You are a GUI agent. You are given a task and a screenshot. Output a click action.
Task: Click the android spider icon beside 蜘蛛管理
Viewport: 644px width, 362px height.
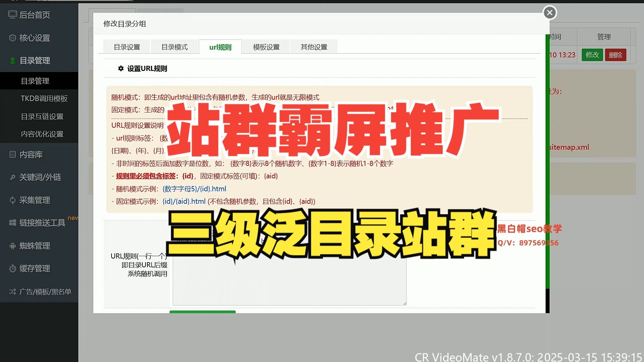click(13, 246)
